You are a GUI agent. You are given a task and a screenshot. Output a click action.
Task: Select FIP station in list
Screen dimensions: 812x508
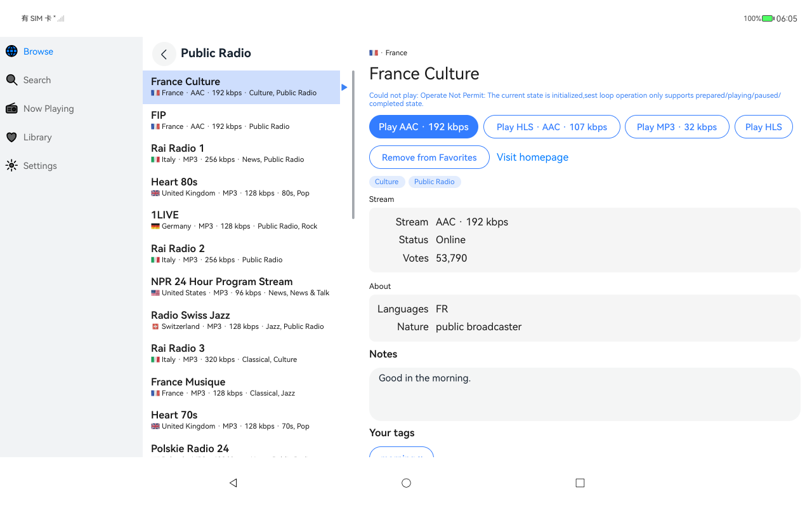247,121
